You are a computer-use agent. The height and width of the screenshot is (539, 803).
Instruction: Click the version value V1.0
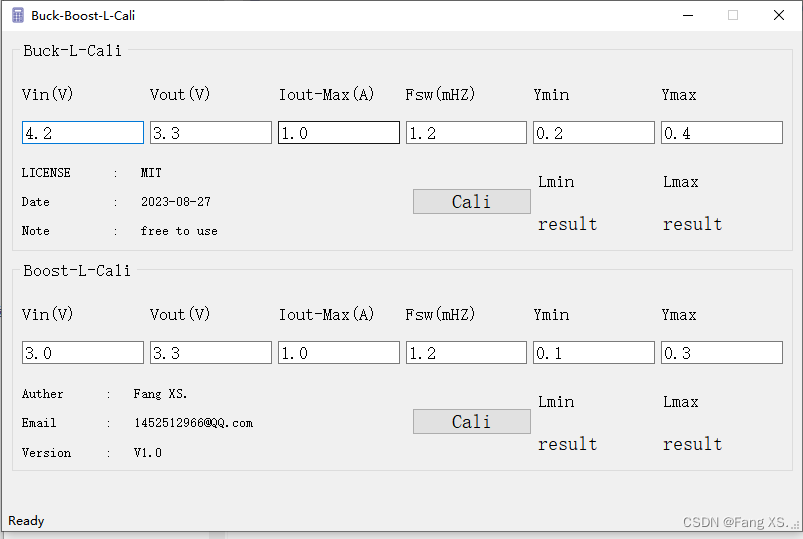pos(147,453)
